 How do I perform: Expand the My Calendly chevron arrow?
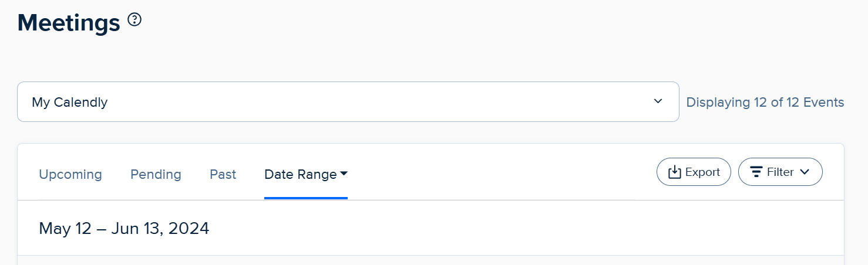tap(658, 101)
